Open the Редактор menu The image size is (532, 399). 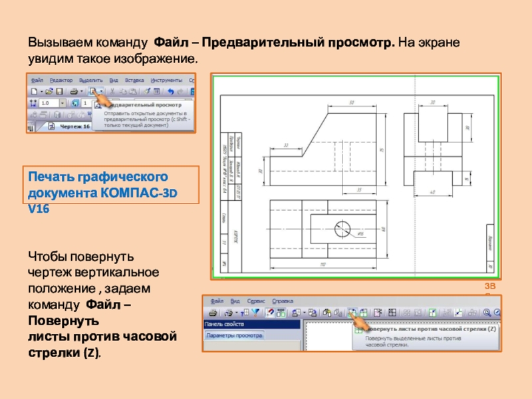(x=61, y=80)
